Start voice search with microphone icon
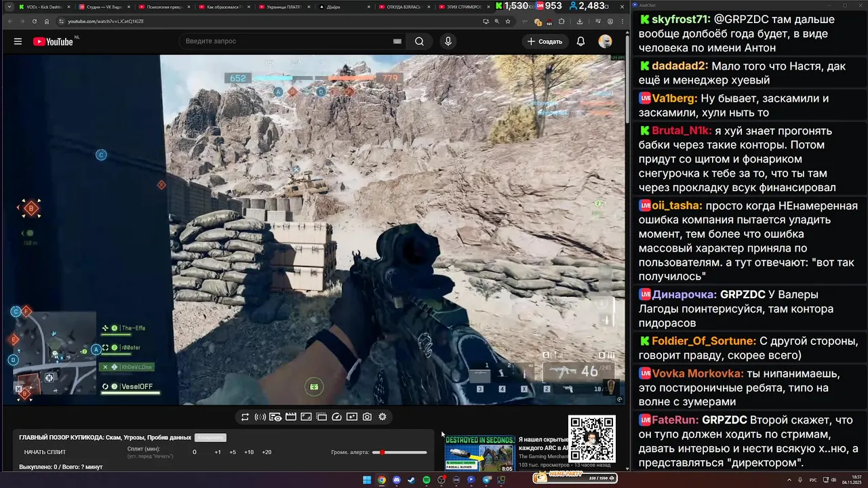Image resolution: width=868 pixels, height=488 pixels. (x=448, y=41)
